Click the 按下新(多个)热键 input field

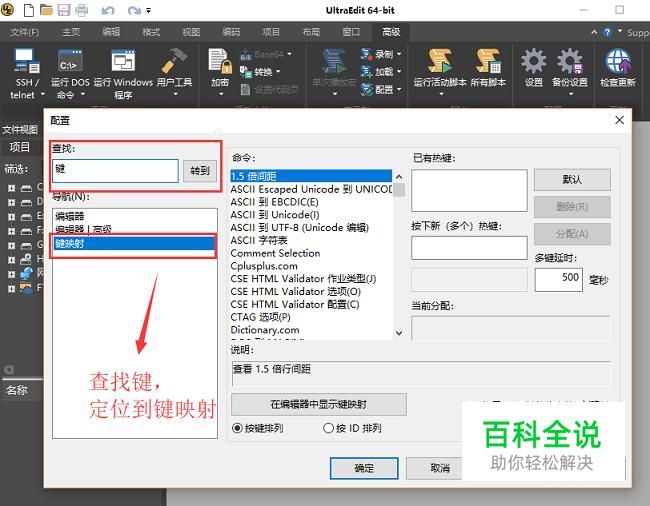469,248
